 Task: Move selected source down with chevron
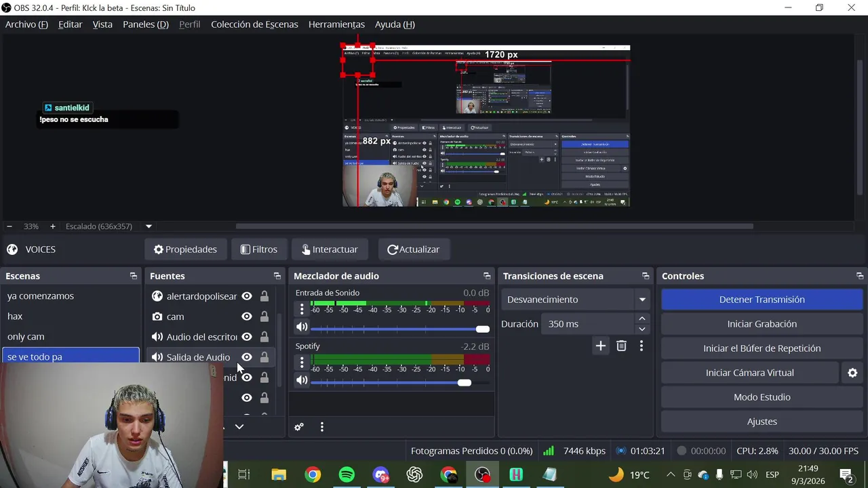pos(239,427)
